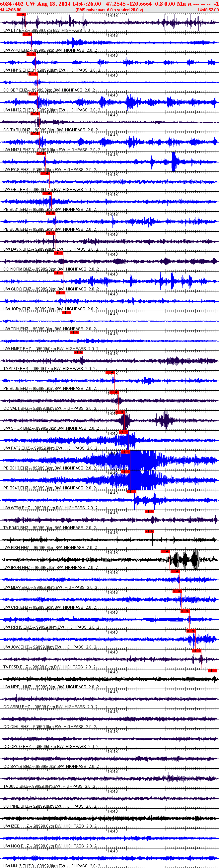Click red pick flag on UW.HMET.EHZ trace
The width and height of the screenshot is (219, 868).
click(74, 333)
